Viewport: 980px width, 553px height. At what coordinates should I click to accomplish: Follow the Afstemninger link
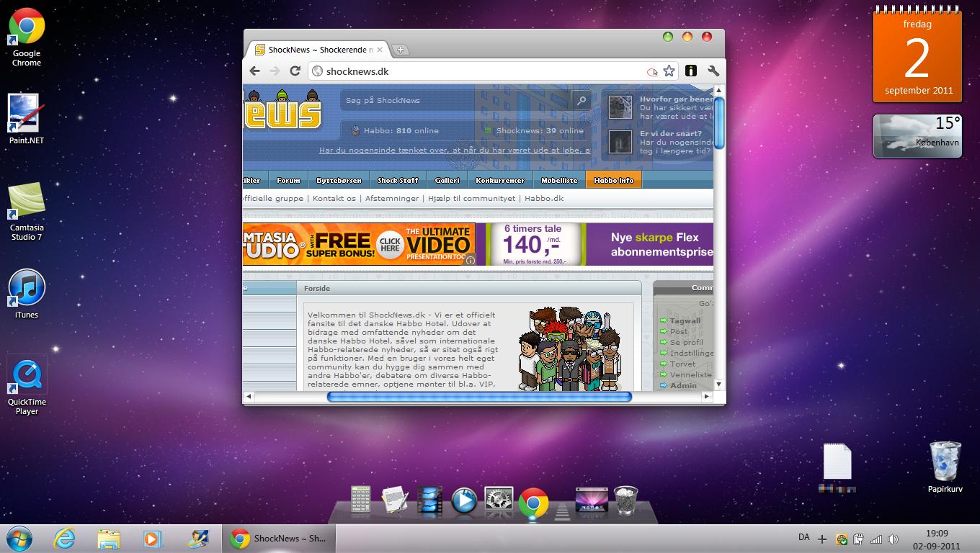pos(392,198)
